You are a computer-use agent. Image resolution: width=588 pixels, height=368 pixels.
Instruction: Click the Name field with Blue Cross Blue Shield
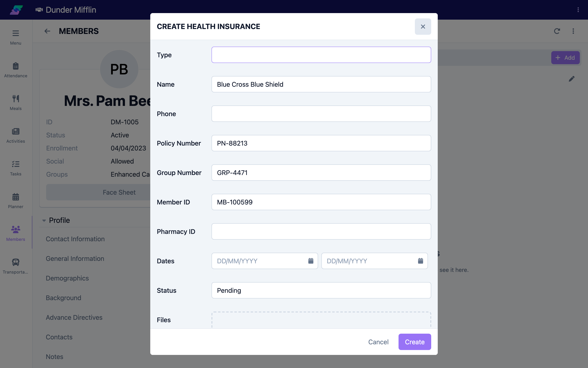[x=321, y=84]
